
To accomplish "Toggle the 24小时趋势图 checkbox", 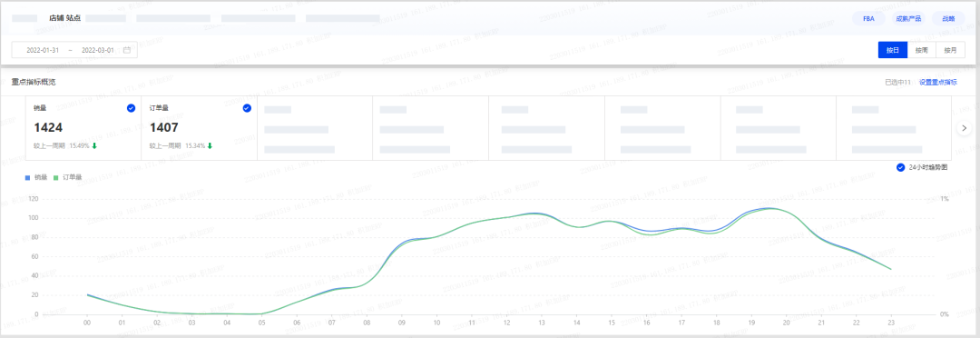I will click(x=901, y=167).
